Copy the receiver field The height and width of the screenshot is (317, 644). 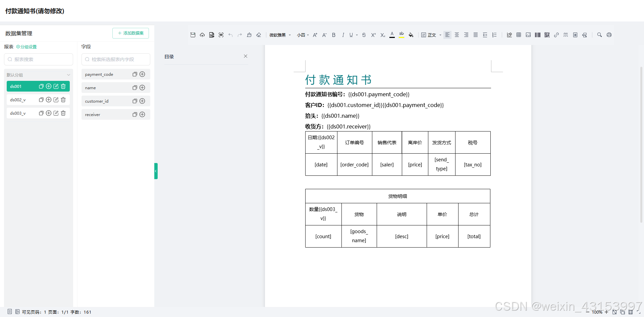135,115
